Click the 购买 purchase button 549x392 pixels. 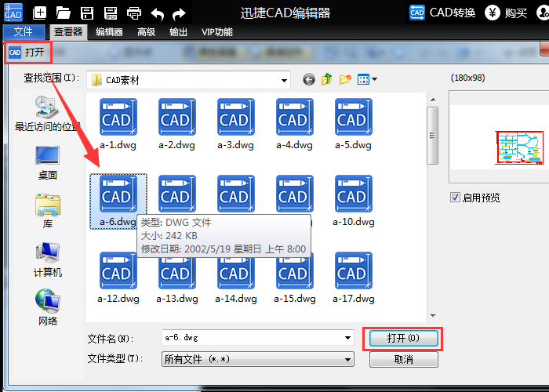click(x=506, y=13)
